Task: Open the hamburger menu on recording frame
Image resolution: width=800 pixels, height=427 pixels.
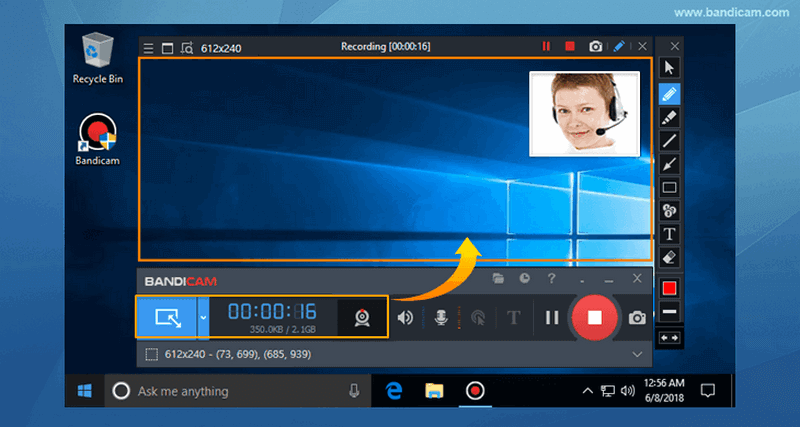Action: point(148,47)
